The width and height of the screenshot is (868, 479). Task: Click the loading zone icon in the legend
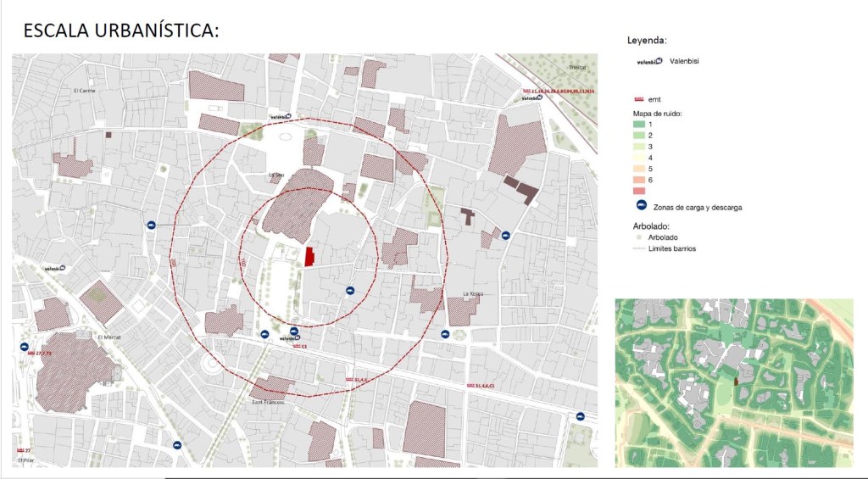coord(640,207)
